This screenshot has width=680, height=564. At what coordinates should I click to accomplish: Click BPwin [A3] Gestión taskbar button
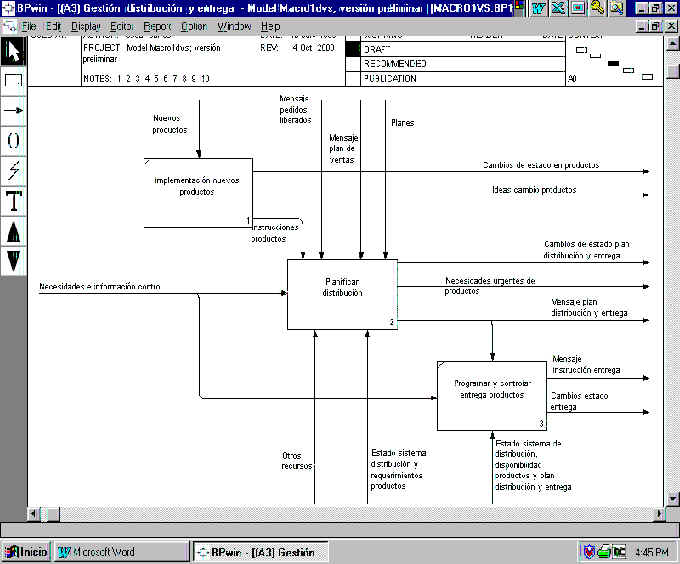[x=260, y=552]
